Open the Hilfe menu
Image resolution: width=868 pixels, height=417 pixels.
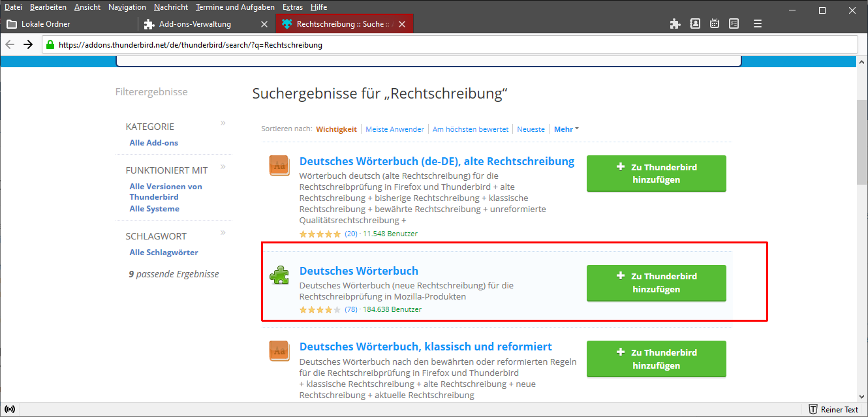(x=318, y=7)
